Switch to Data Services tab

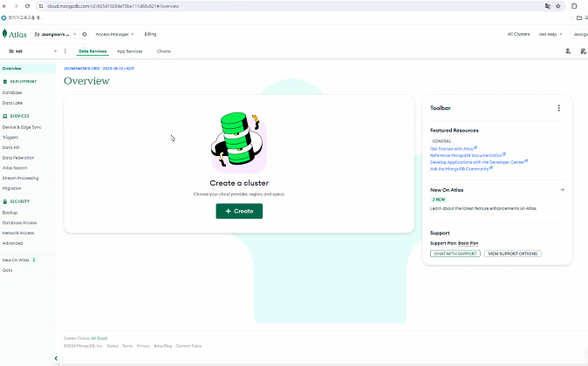[92, 51]
